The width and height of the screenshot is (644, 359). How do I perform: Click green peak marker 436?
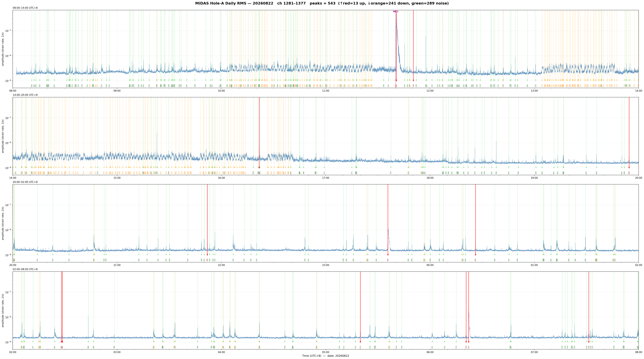click(305, 254)
